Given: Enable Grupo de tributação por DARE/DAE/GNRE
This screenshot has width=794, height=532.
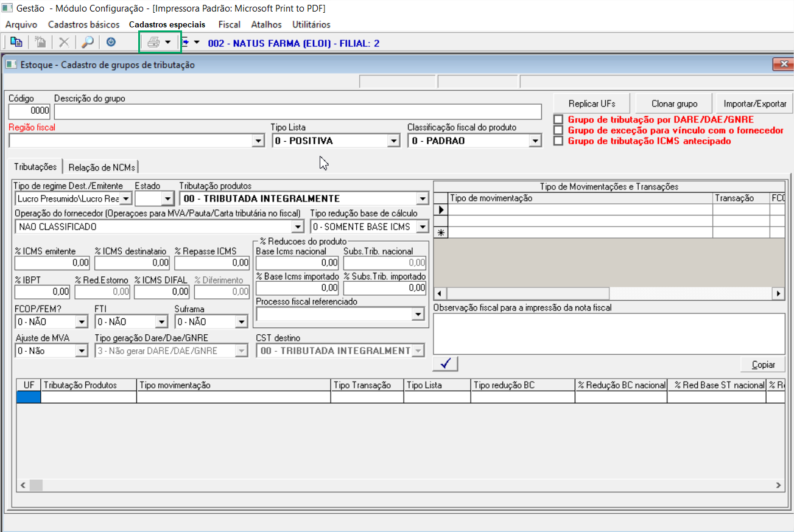Looking at the screenshot, I should (558, 120).
